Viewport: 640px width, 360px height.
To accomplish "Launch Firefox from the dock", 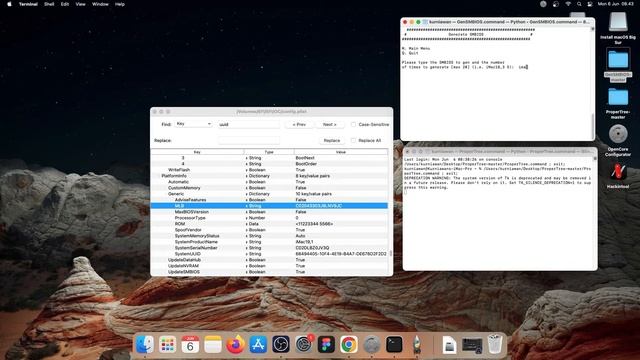I will [236, 344].
